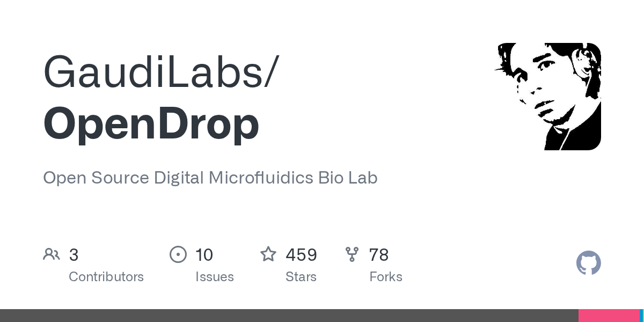Screen dimensions: 644x322
Task: Click the contributor count 3
Action: click(x=74, y=255)
